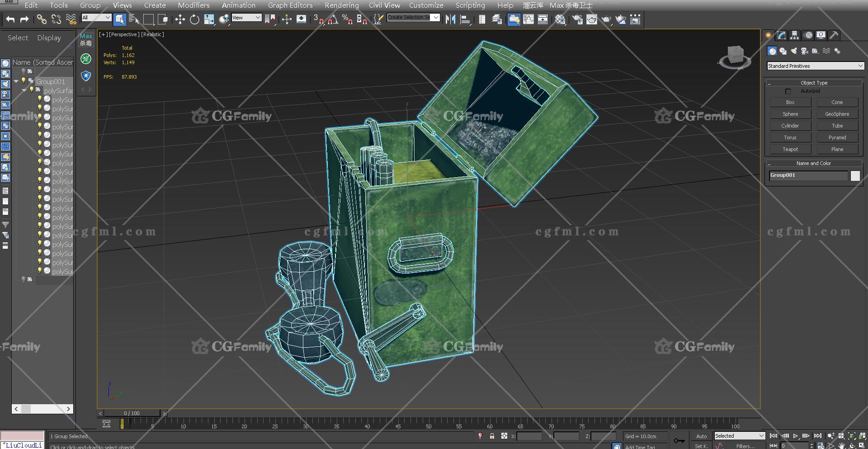This screenshot has width=868, height=449.
Task: Switch to the Display command panel tab
Action: click(821, 35)
